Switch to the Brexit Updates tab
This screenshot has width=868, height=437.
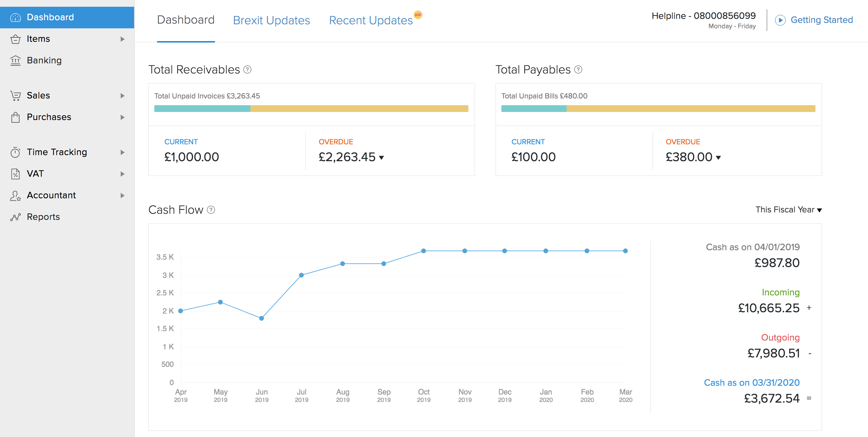point(271,20)
